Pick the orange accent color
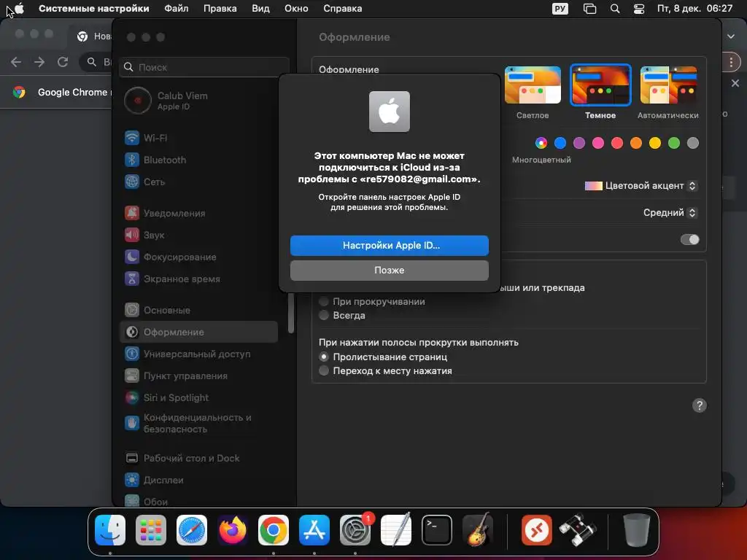Screen dimensions: 747x560 pos(636,143)
